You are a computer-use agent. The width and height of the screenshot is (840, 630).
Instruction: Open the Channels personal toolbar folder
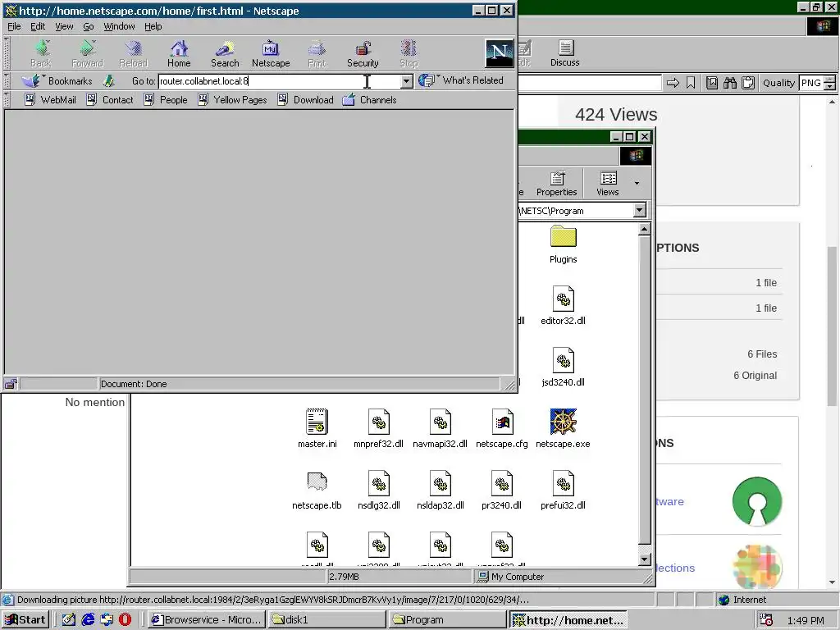coord(370,99)
